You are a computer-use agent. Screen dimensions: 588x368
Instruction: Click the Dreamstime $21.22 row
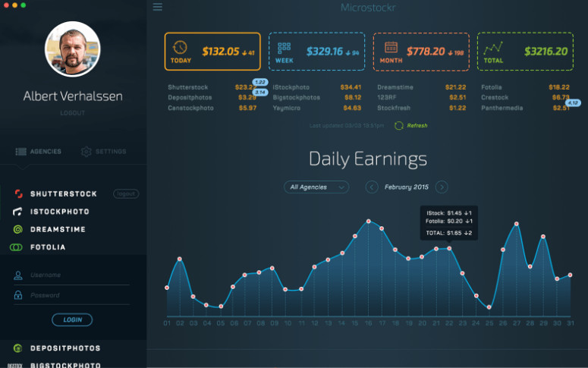coord(422,87)
